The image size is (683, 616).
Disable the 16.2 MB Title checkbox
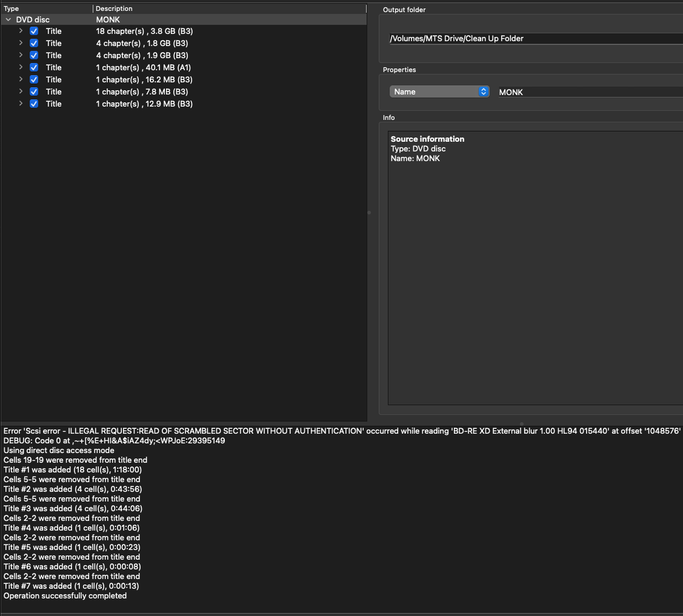(34, 79)
